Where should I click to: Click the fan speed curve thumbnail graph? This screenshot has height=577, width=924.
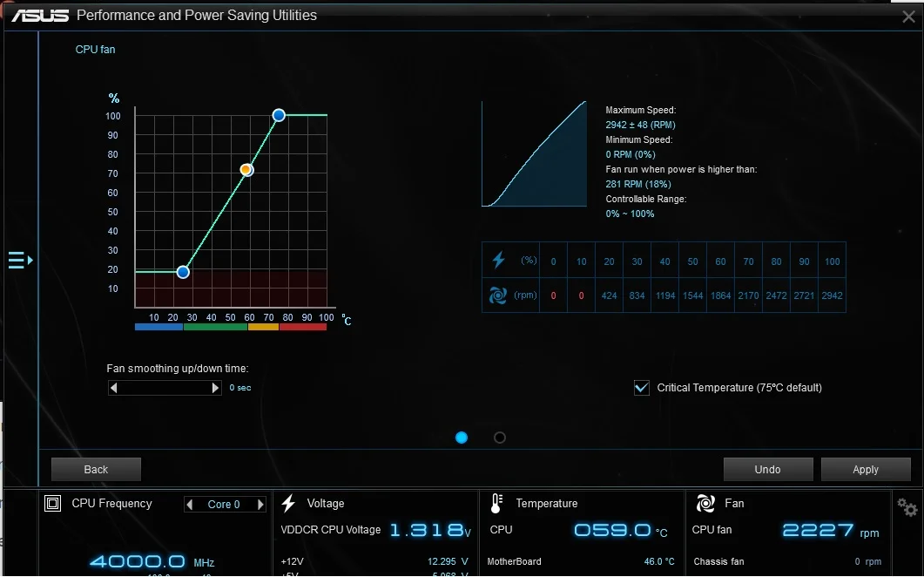coord(534,154)
